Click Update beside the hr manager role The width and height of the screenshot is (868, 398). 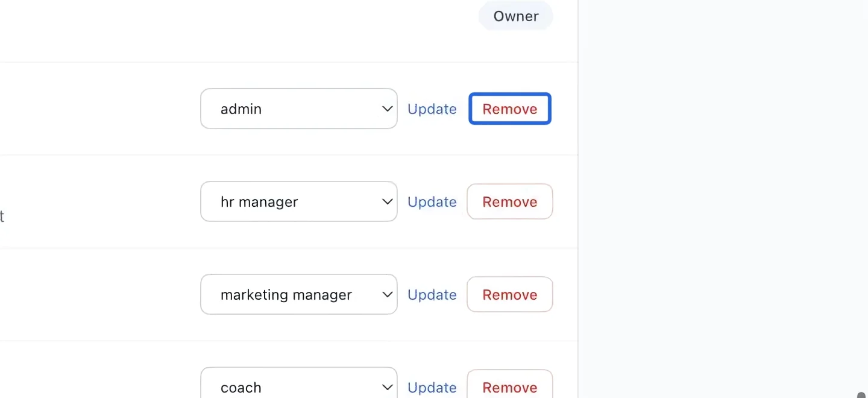coord(432,202)
